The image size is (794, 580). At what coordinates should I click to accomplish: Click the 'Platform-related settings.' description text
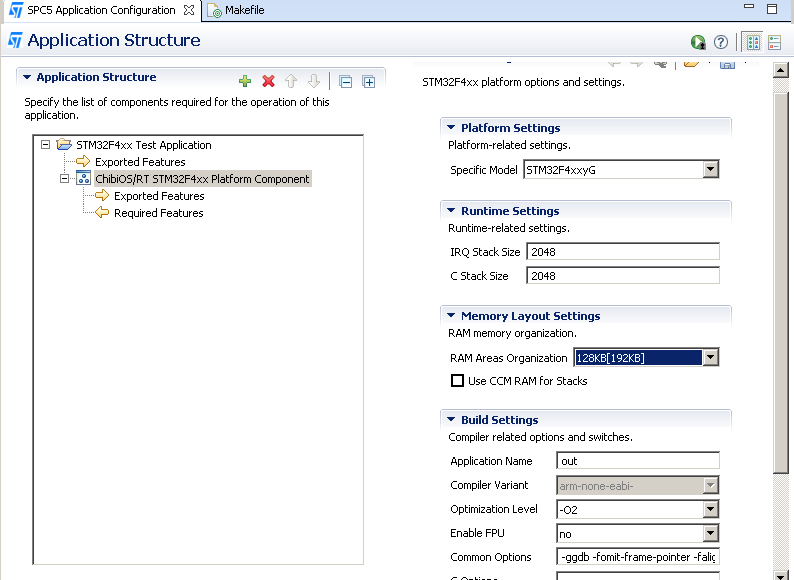click(509, 145)
